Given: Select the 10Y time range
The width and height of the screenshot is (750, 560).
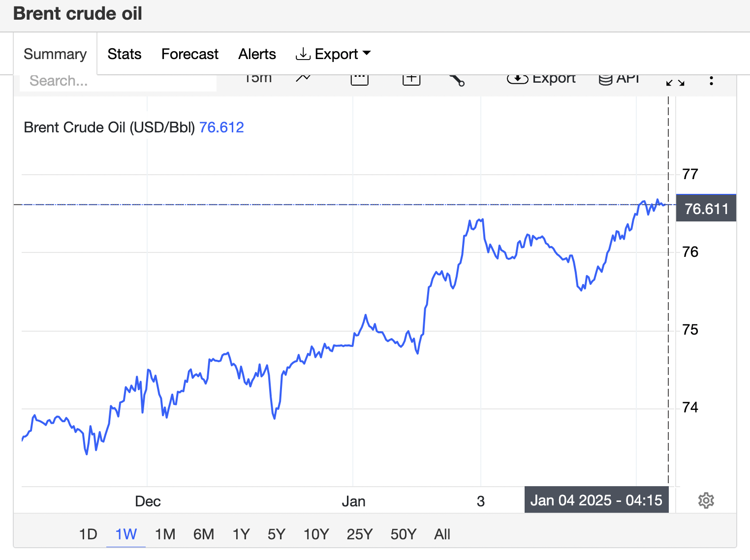Looking at the screenshot, I should point(316,534).
